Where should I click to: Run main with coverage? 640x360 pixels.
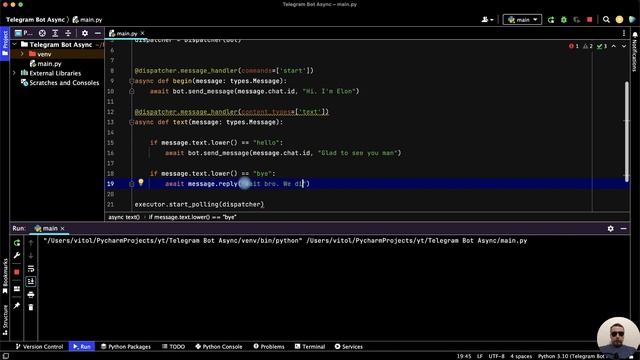(x=577, y=20)
